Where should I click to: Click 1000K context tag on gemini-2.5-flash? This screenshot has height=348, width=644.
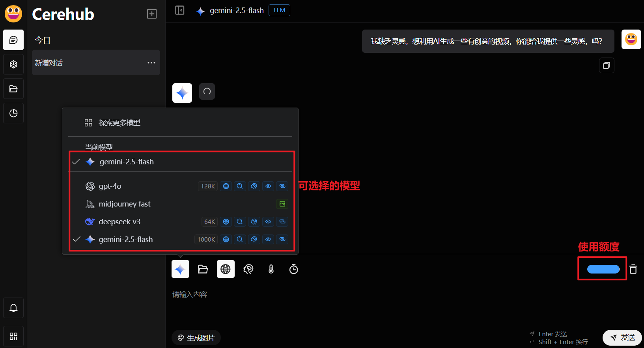coord(206,239)
